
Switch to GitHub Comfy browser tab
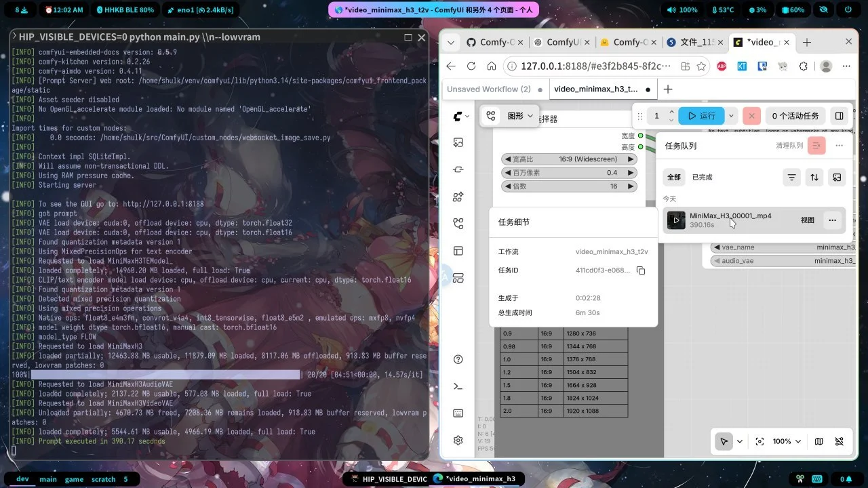494,42
